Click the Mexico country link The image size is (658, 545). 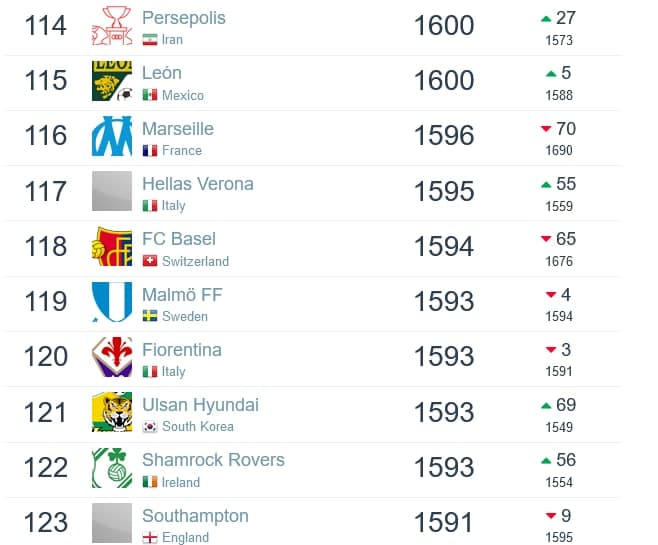pos(183,95)
